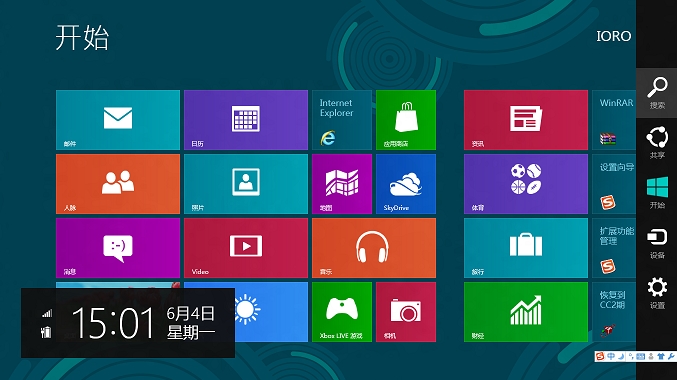This screenshot has height=380, width=677.
Task: Open the 邮件 Mail tile
Action: (x=118, y=120)
